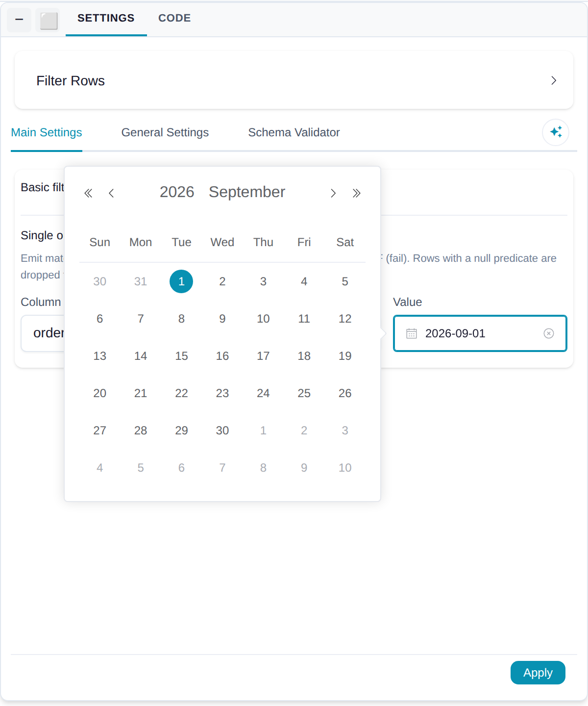Image resolution: width=588 pixels, height=706 pixels.
Task: Choose September 11 in the calendar
Action: click(304, 319)
